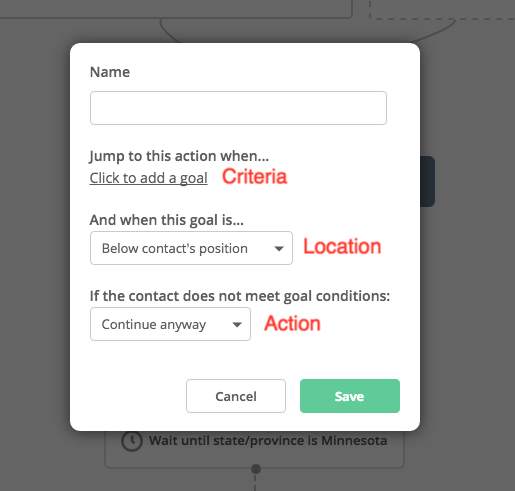Click the "If the contact does not meet goal conditions" label
The image size is (515, 491).
240,296
